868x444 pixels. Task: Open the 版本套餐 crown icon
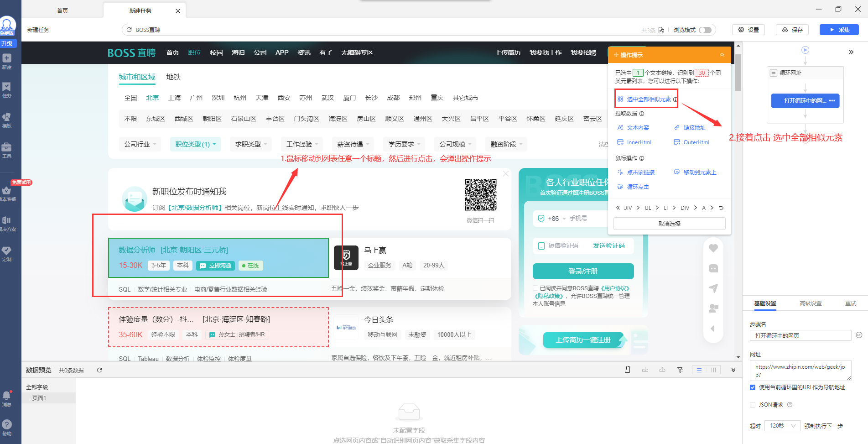pyautogui.click(x=7, y=193)
